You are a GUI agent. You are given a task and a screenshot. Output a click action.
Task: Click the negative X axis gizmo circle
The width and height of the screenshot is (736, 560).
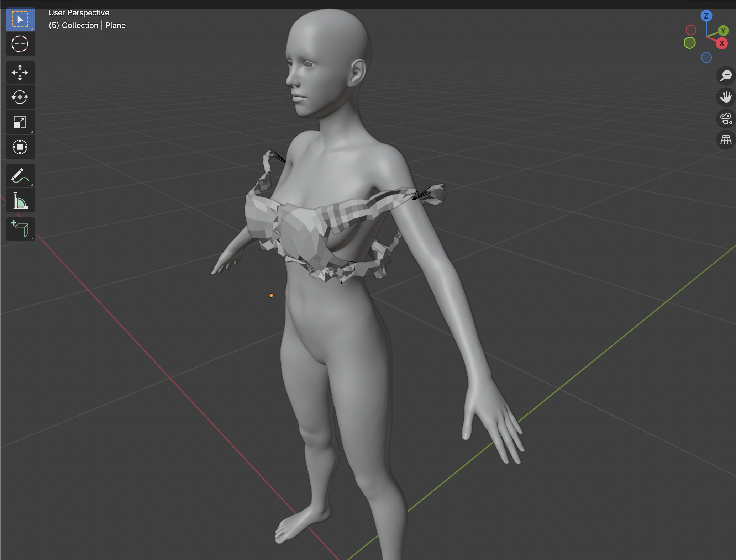coord(691,30)
